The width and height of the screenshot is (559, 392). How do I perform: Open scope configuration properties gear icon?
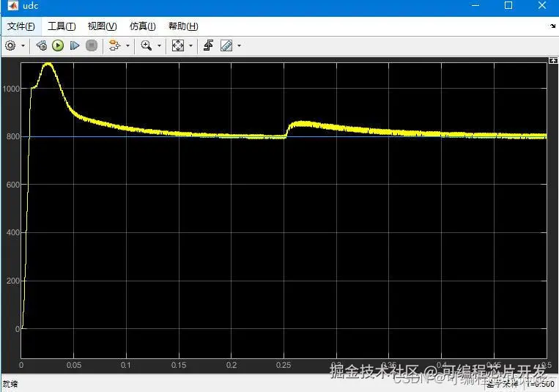point(10,45)
